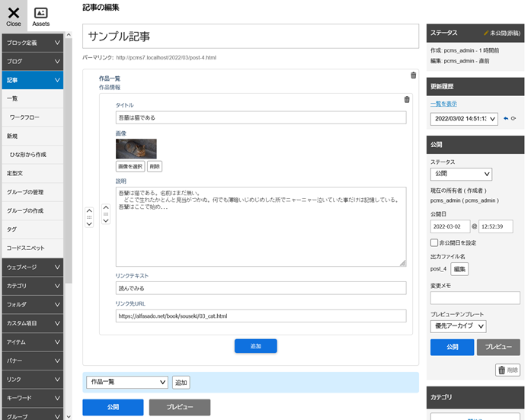Open the 公開 status dropdown
Viewport: 531px width, 420px height.
(x=461, y=174)
